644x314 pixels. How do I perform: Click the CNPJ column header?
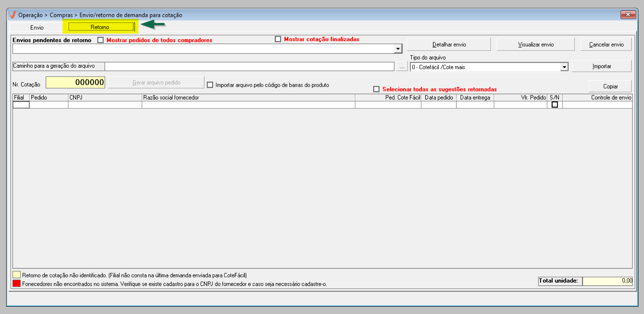point(105,98)
